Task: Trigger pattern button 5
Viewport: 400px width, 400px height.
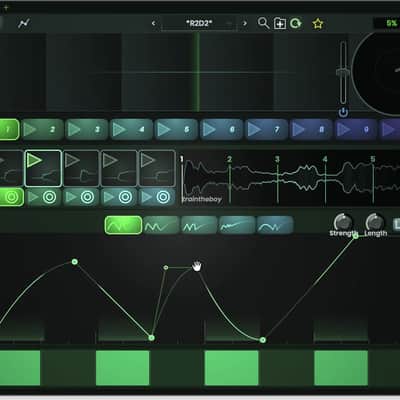Action: [176, 129]
